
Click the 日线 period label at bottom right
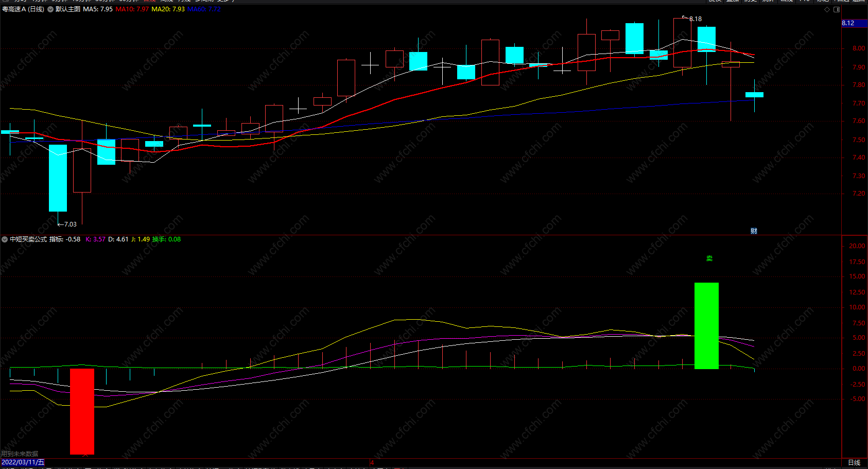(854, 462)
